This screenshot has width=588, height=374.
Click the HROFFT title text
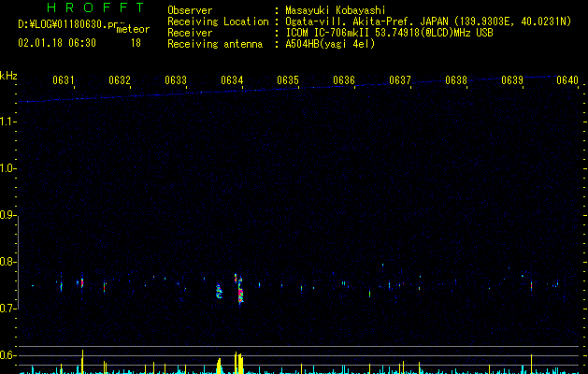pos(95,7)
